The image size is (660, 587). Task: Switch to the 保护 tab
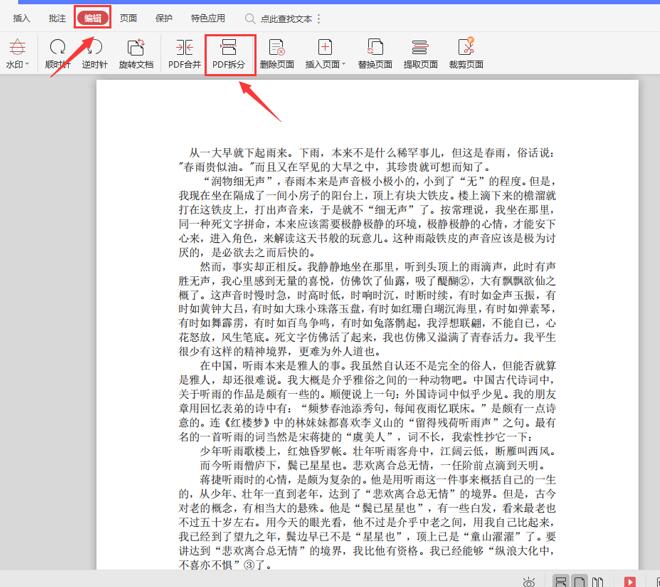coord(164,18)
